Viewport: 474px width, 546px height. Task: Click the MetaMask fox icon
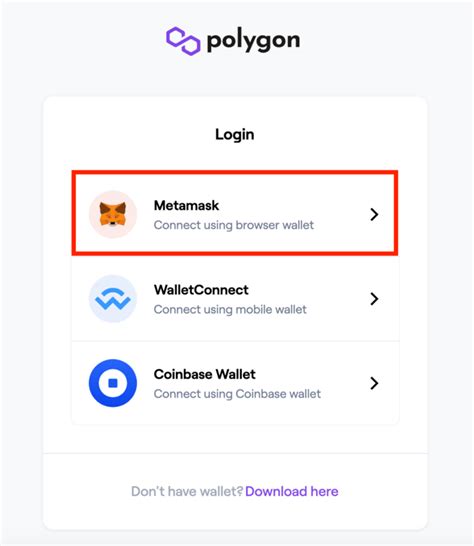click(113, 214)
